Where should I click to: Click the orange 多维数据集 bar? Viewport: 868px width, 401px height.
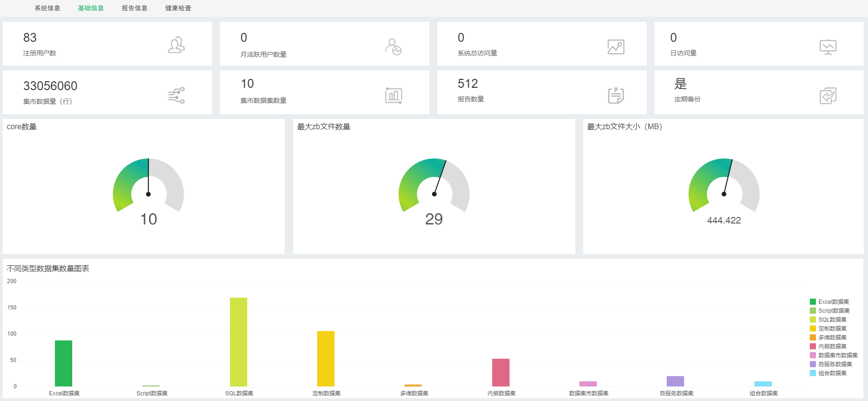pos(413,386)
